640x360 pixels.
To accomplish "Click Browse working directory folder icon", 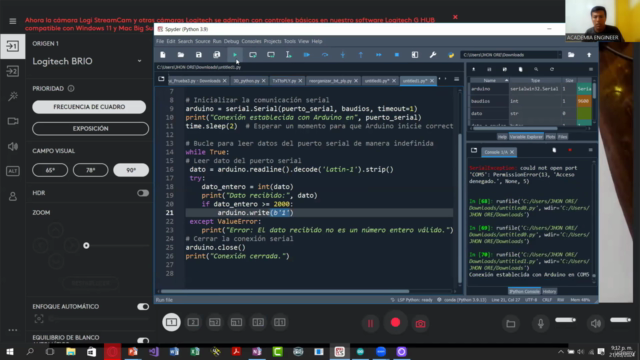I will click(x=571, y=55).
